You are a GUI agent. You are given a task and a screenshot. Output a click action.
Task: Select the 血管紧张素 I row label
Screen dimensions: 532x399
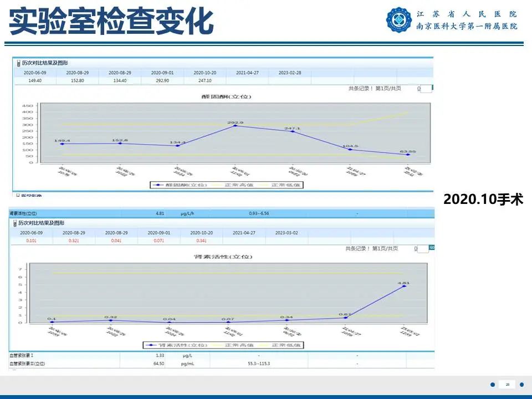22,356
